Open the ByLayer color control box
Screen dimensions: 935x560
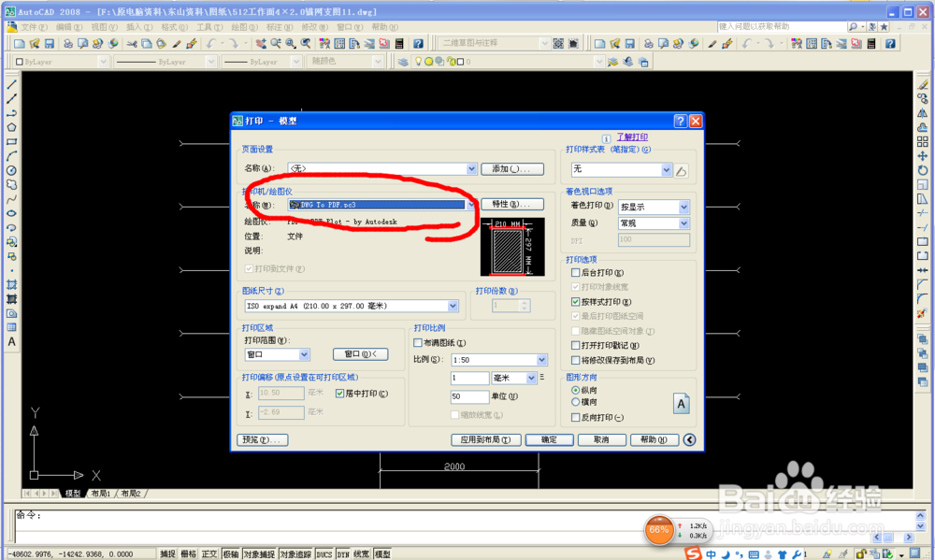(x=60, y=62)
